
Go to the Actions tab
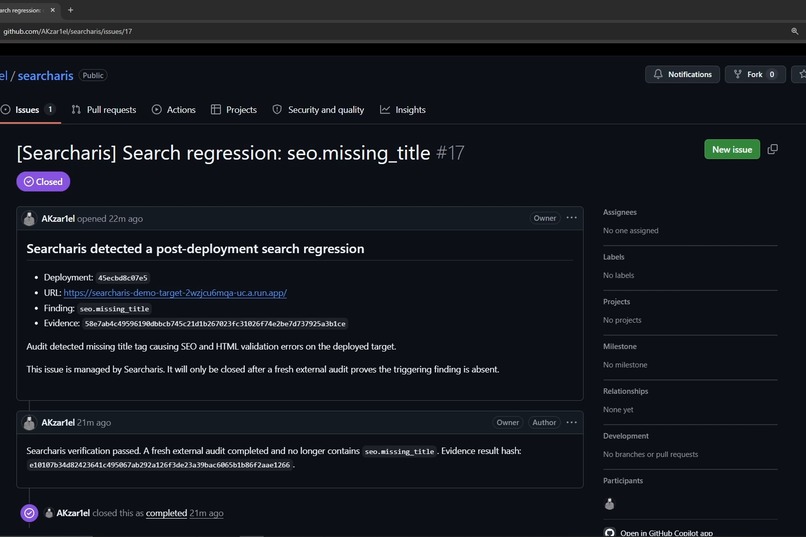174,109
